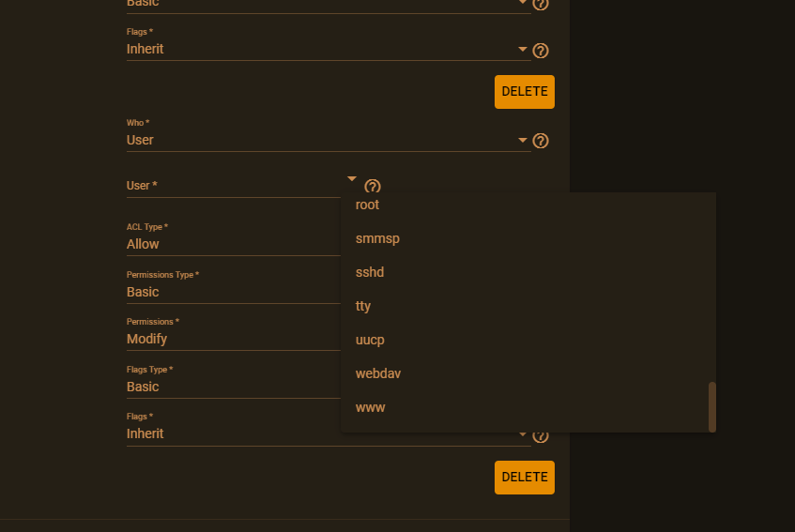Choose uucp from the list

pyautogui.click(x=370, y=340)
